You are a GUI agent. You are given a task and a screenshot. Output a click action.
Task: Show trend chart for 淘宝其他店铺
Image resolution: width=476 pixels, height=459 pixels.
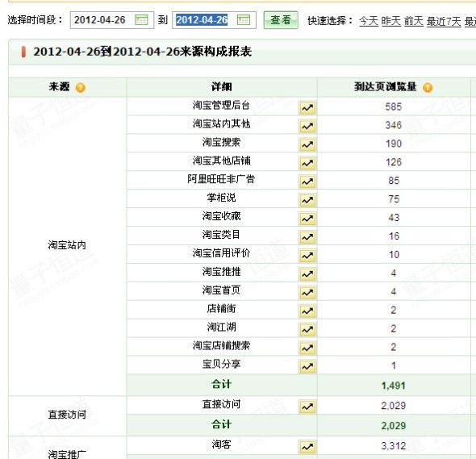307,163
